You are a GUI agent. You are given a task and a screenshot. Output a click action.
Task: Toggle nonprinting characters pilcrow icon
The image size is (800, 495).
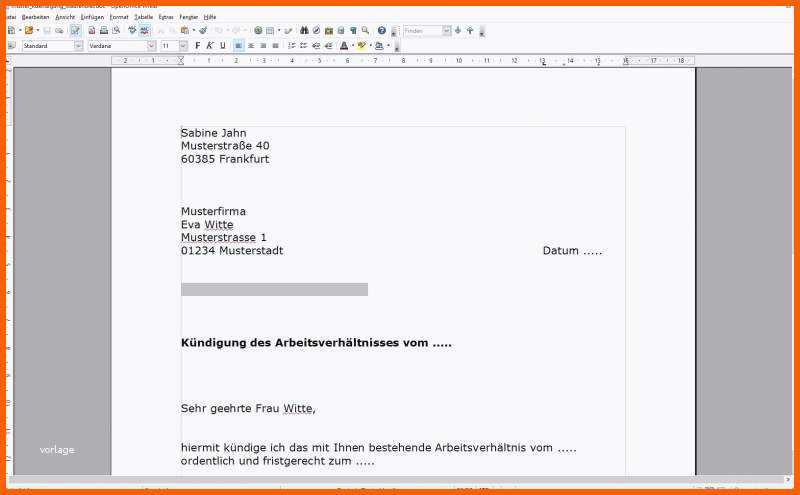[x=353, y=31]
